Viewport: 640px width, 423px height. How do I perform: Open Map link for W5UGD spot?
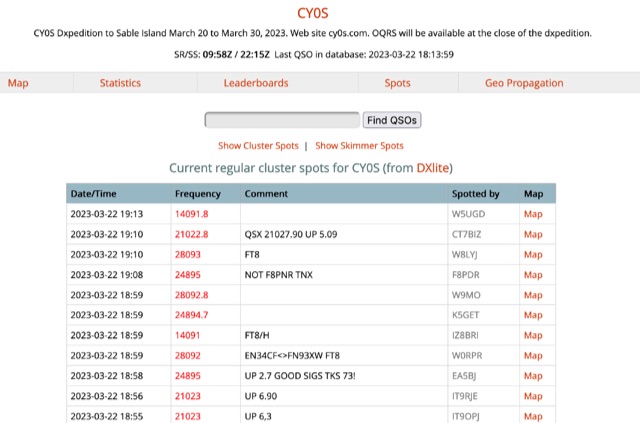point(533,213)
